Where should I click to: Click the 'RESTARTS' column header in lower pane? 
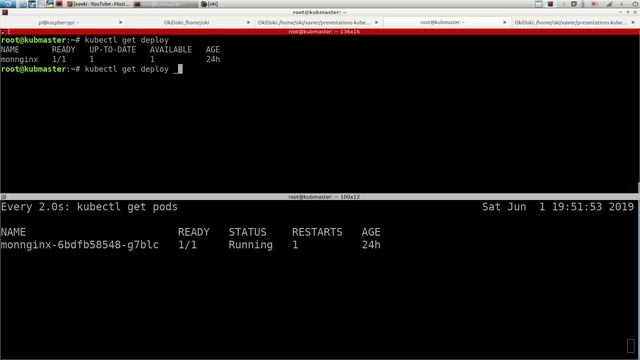coord(317,232)
